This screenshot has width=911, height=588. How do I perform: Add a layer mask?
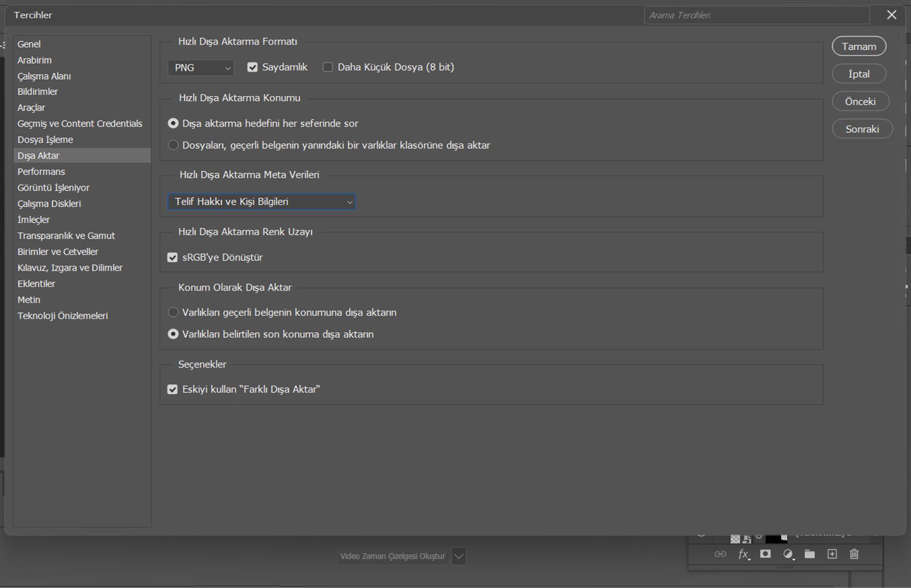[x=765, y=554]
